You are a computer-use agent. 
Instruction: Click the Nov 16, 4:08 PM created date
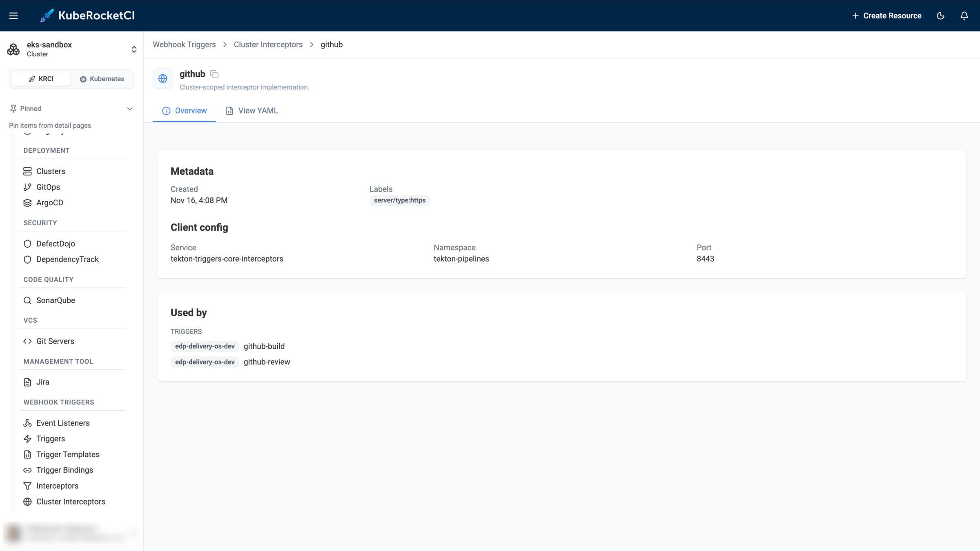click(x=199, y=200)
